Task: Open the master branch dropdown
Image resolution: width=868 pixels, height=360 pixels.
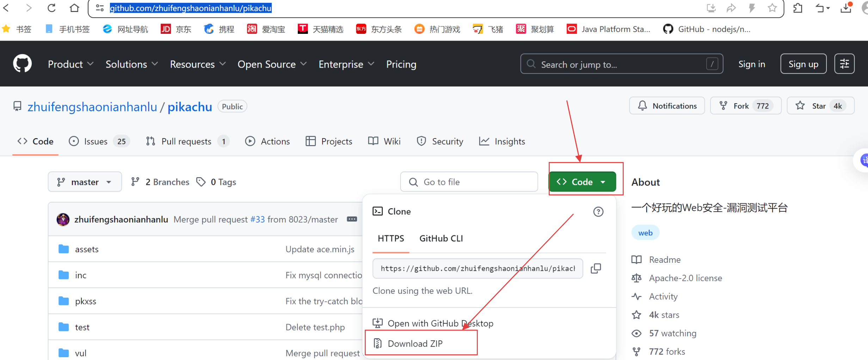Action: (x=85, y=182)
